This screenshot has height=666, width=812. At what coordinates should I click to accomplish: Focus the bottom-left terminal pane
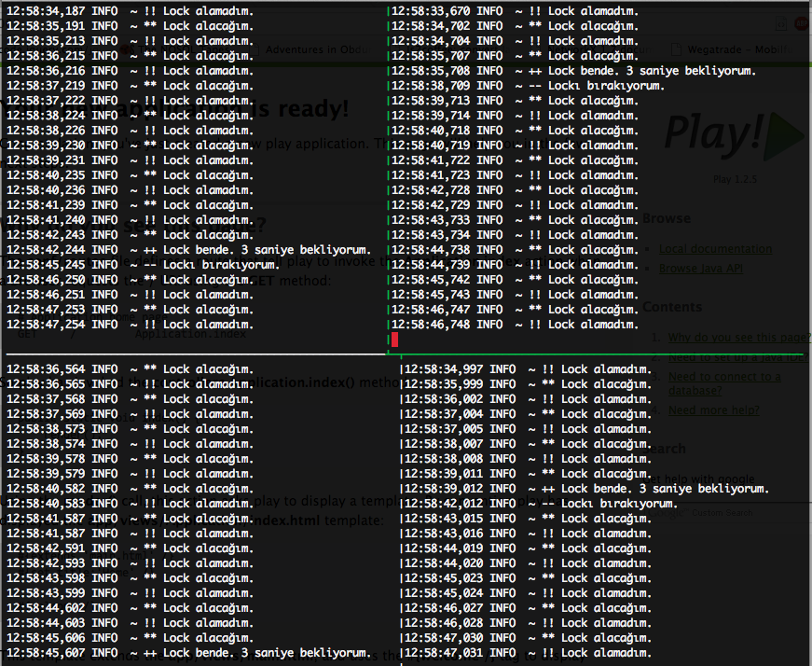(x=201, y=510)
